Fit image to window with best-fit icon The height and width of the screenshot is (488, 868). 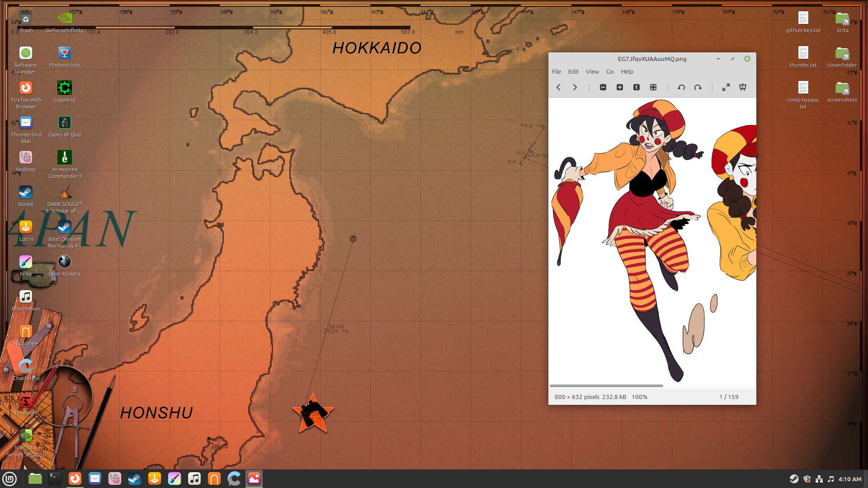click(x=653, y=87)
